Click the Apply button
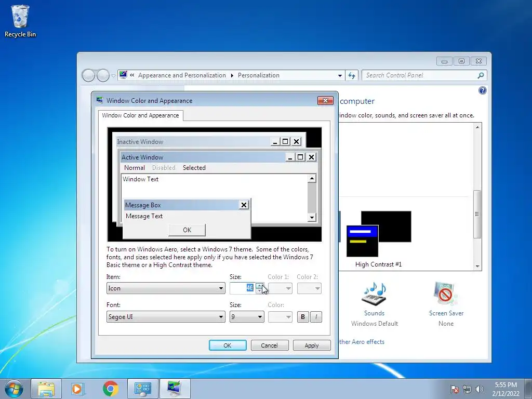The image size is (532, 399). point(312,345)
